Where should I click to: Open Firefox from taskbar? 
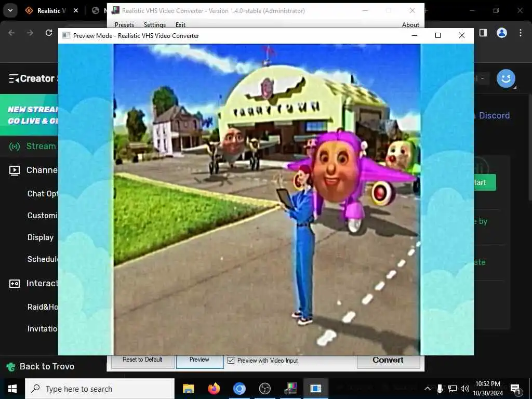[214, 389]
